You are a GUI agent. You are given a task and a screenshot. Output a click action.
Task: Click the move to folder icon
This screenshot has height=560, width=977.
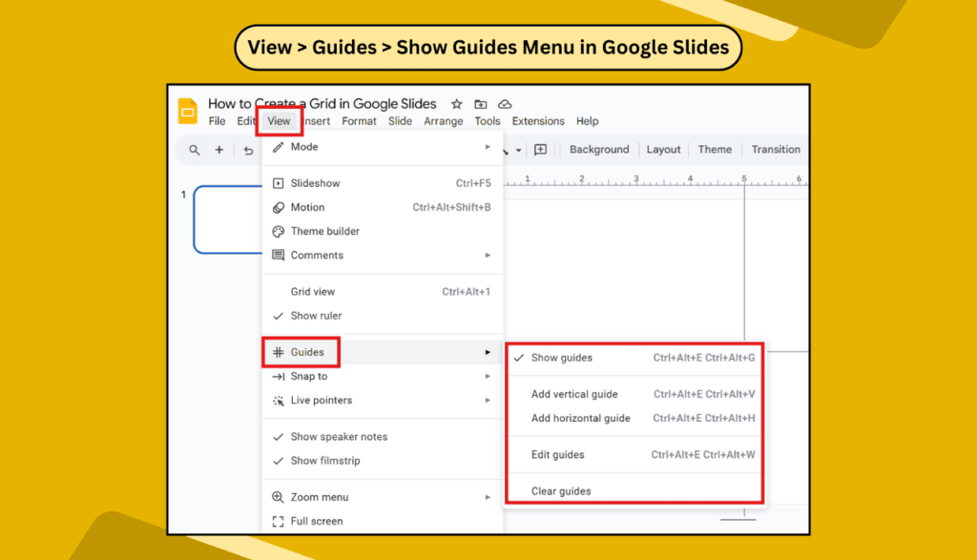point(481,104)
